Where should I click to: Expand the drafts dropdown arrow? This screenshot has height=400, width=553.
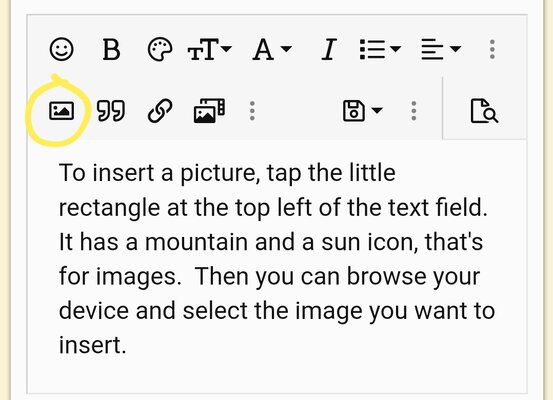click(377, 111)
